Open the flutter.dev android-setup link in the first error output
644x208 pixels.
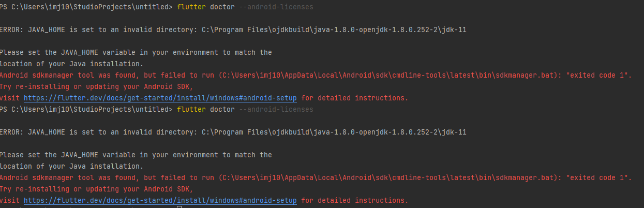click(x=160, y=98)
